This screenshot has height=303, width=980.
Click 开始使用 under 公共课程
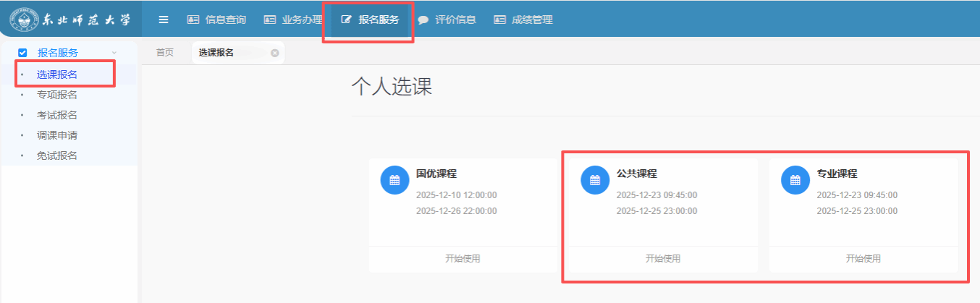click(x=662, y=259)
